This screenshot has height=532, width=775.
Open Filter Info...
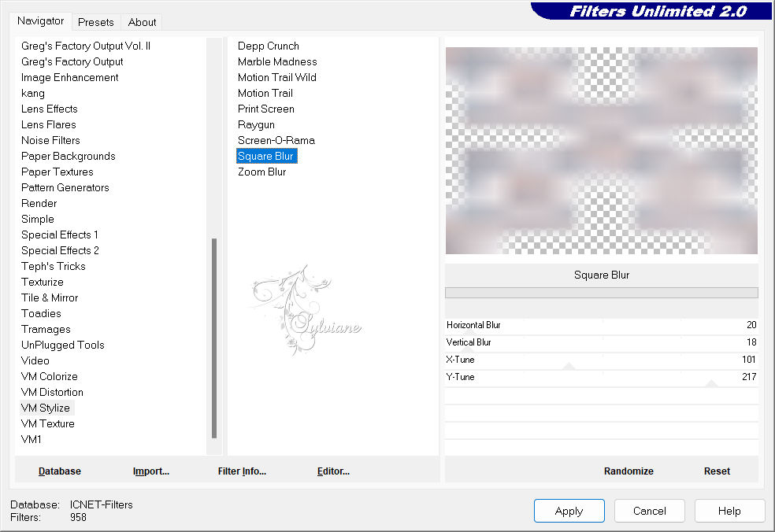tap(243, 471)
